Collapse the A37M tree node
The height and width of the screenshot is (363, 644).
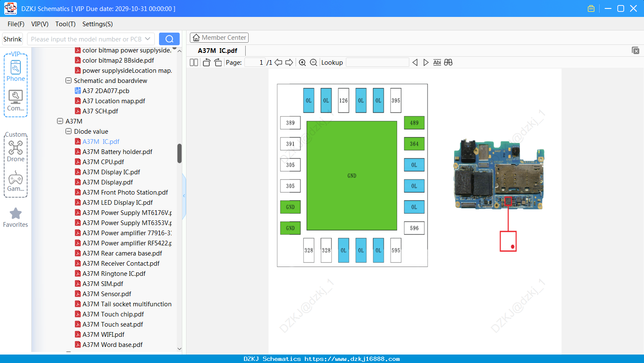[x=60, y=121]
